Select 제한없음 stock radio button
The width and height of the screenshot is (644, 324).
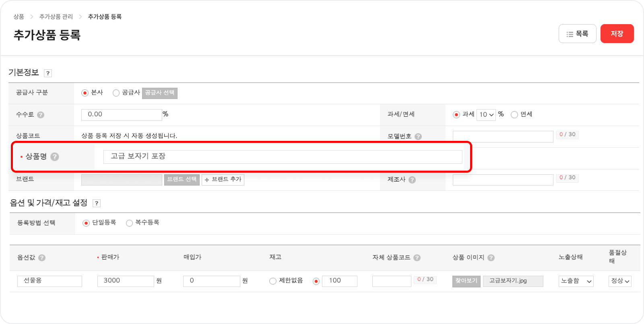[273, 281]
